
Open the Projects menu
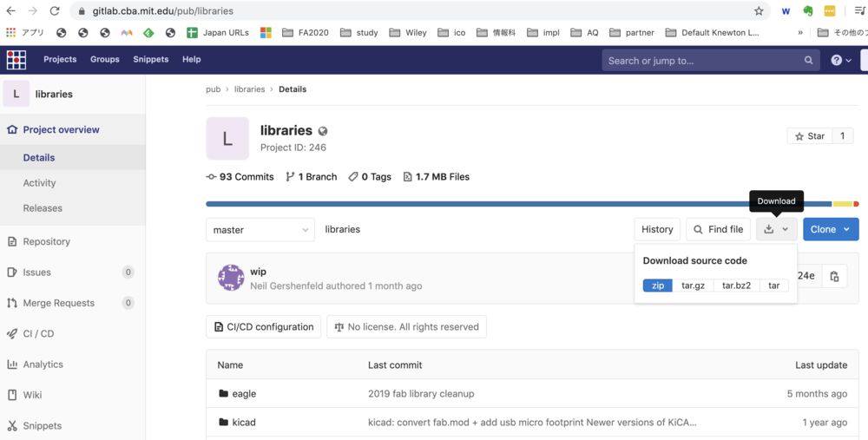[x=60, y=59]
